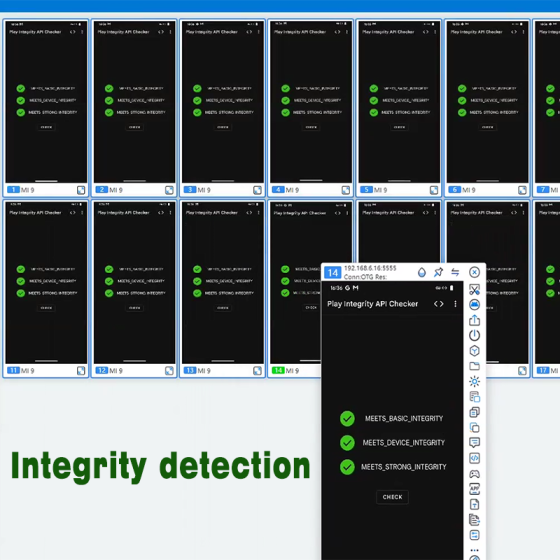Click the power button icon for device 14
The width and height of the screenshot is (560, 560).
tap(474, 335)
